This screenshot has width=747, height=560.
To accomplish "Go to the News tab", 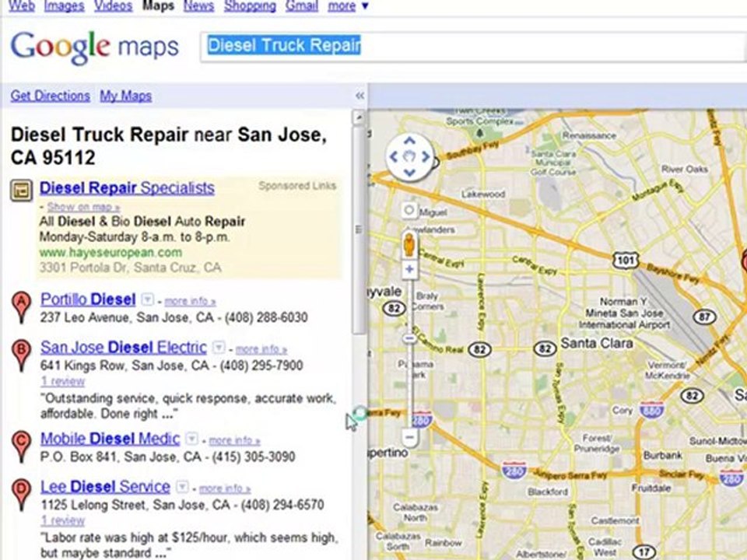I will coord(198,5).
